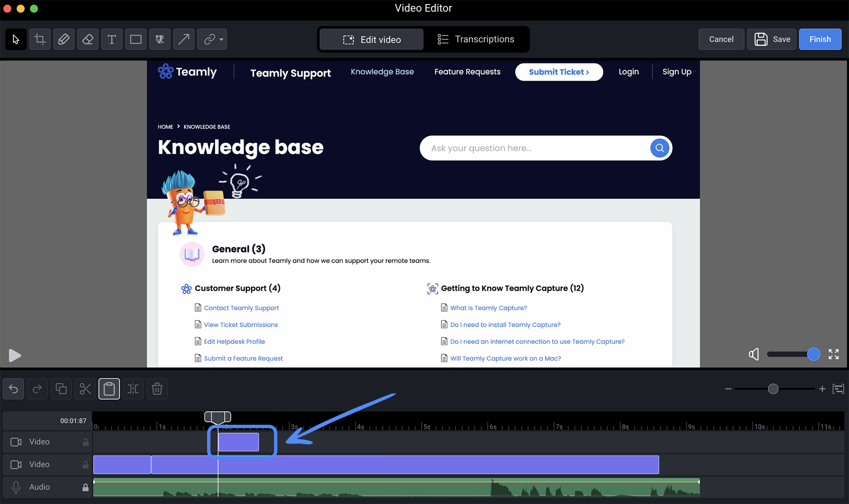This screenshot has width=849, height=504.
Task: Open the Edit Helpdesk Profile article
Action: point(234,342)
